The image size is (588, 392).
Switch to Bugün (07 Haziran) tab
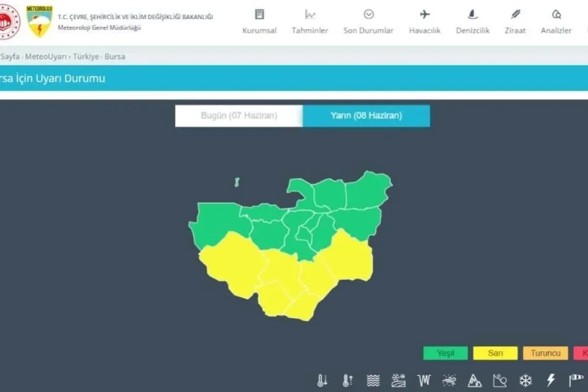point(239,116)
